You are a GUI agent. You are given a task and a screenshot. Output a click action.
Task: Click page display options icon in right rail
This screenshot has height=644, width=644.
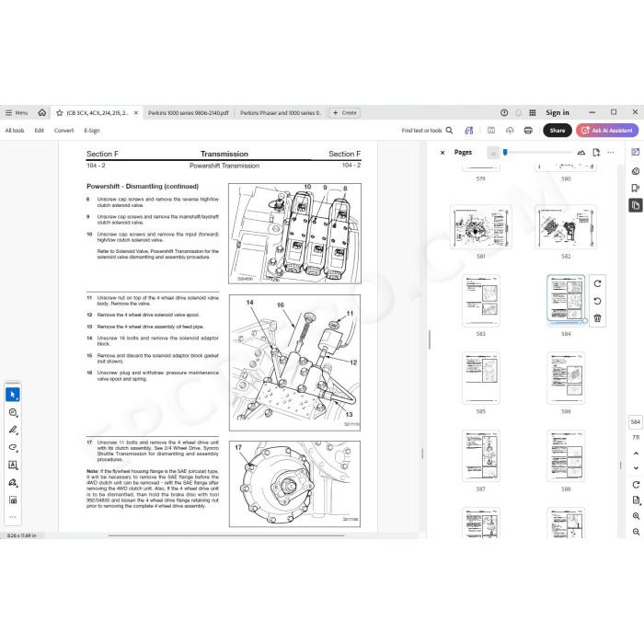[x=636, y=500]
